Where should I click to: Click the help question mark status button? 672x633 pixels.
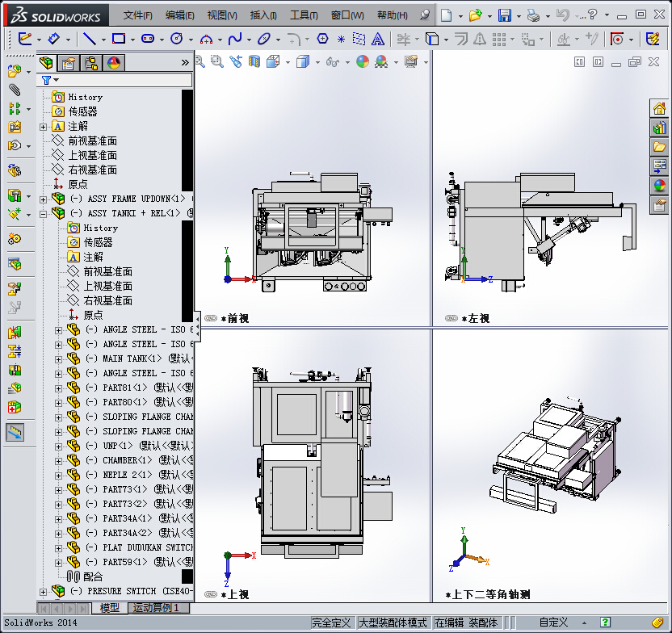point(605,623)
